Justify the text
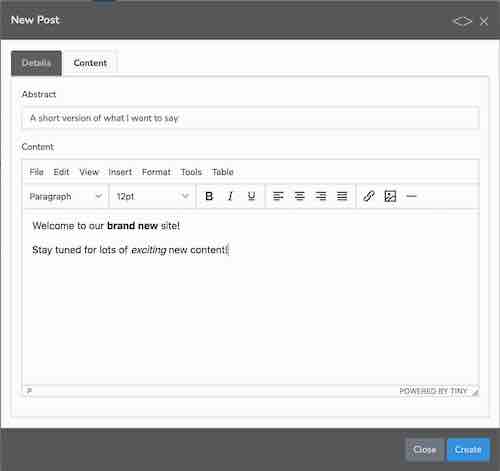500x471 pixels. coord(342,196)
